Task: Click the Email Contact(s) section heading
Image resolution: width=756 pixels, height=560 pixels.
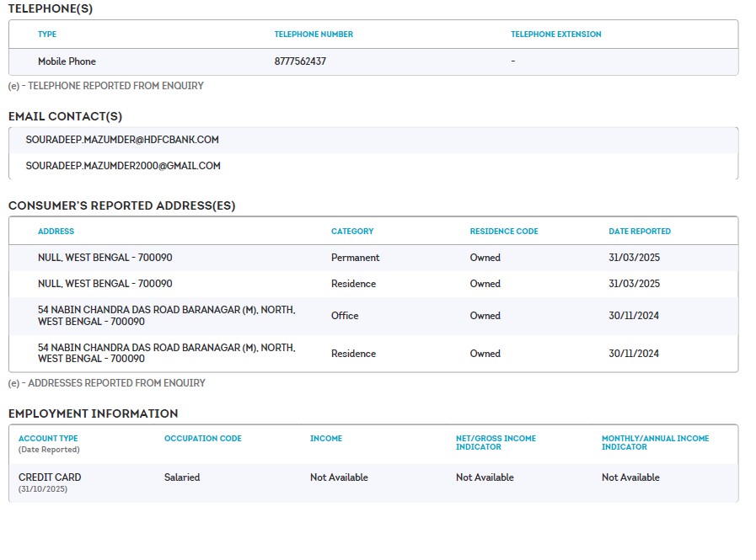Action: 65,116
